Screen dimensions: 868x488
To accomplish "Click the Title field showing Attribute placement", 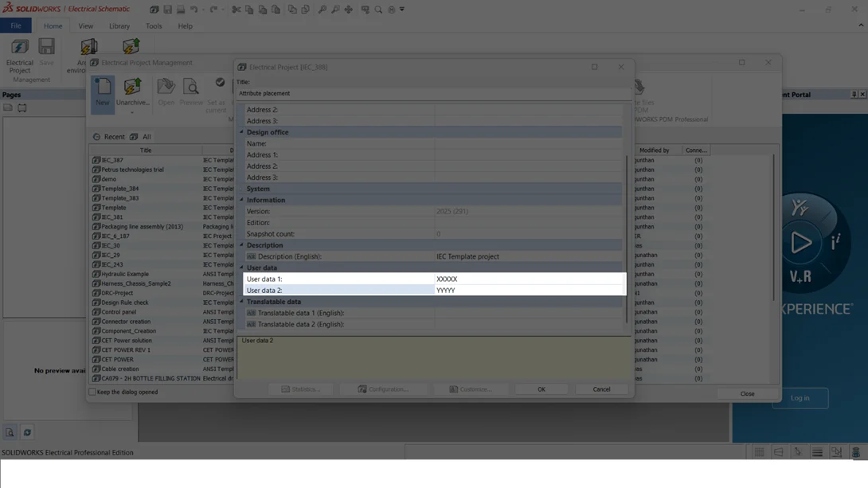I will pyautogui.click(x=433, y=93).
